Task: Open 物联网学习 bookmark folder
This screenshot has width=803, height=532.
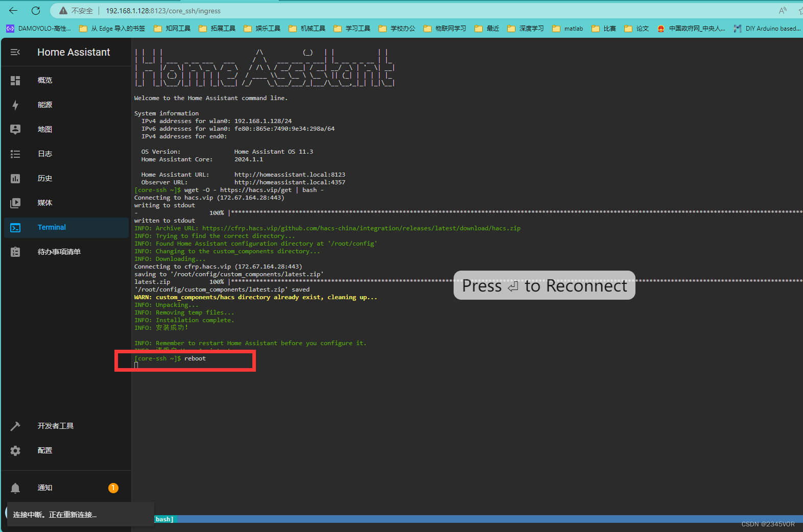Action: (445, 29)
